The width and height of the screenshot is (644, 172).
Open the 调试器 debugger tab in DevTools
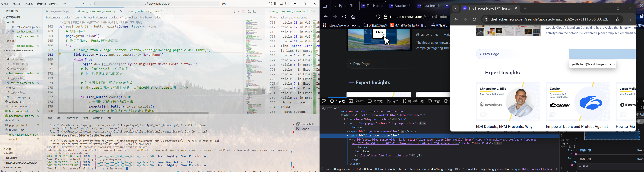[x=375, y=101]
